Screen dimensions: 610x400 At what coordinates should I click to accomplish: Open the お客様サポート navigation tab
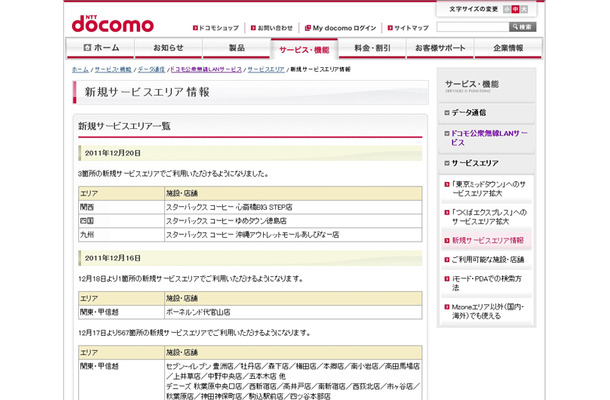[x=439, y=48]
